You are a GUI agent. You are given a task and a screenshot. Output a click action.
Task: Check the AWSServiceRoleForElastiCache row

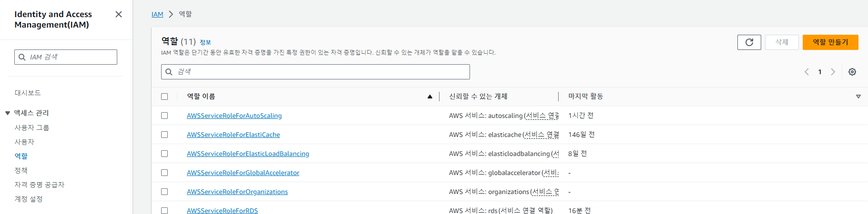coord(164,135)
